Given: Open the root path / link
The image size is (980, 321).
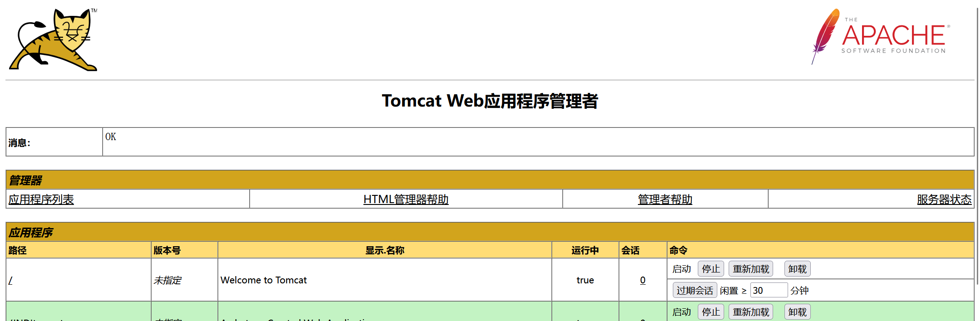Looking at the screenshot, I should (x=10, y=280).
